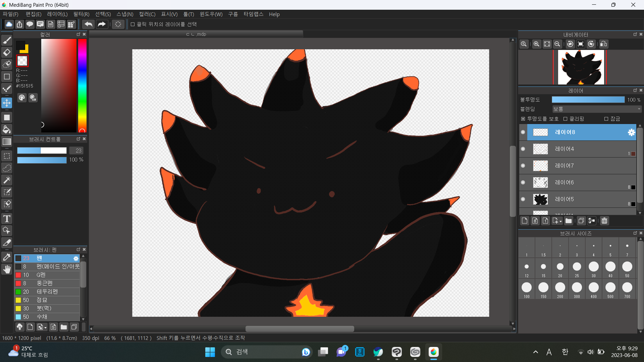
Task: Select the Move tool
Action: click(x=7, y=103)
